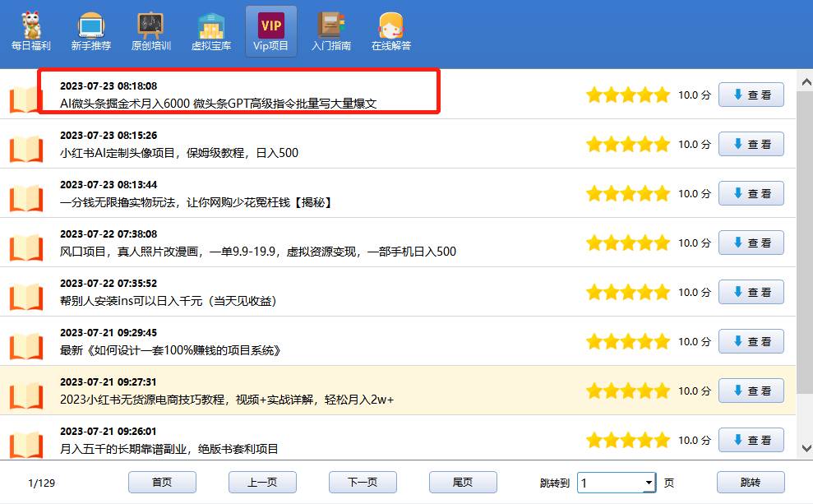This screenshot has height=504, width=813.
Task: Open title 风口项目，真人照片改漫画
Action: pos(257,252)
